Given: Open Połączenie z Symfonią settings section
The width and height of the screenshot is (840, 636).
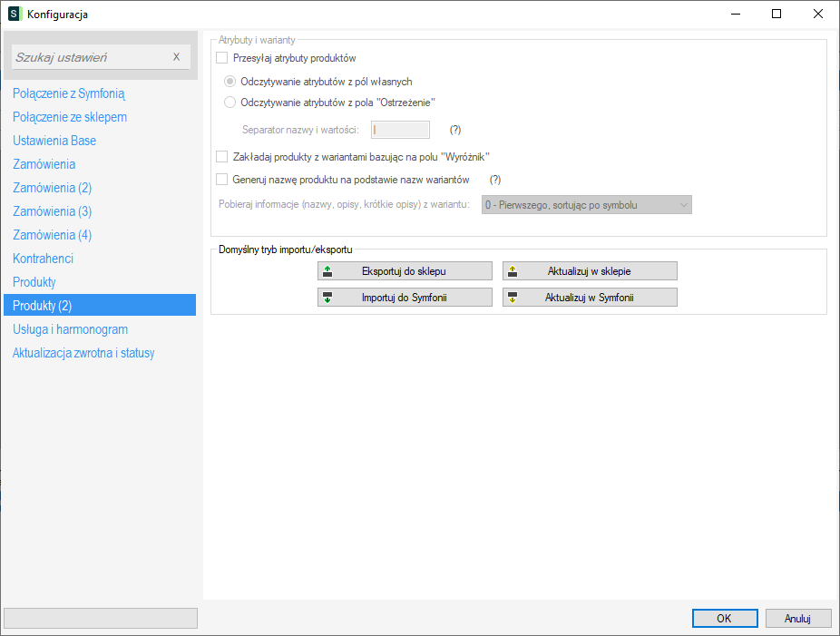Looking at the screenshot, I should [69, 93].
